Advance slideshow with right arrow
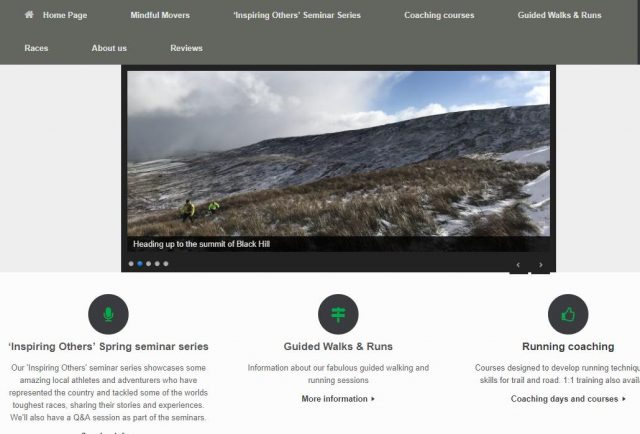Image resolution: width=640 pixels, height=434 pixels. (540, 265)
